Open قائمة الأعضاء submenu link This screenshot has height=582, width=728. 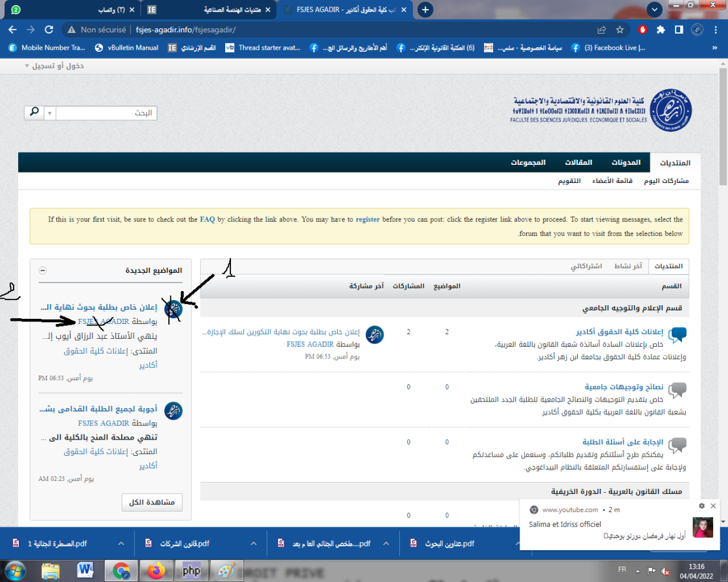pyautogui.click(x=612, y=180)
